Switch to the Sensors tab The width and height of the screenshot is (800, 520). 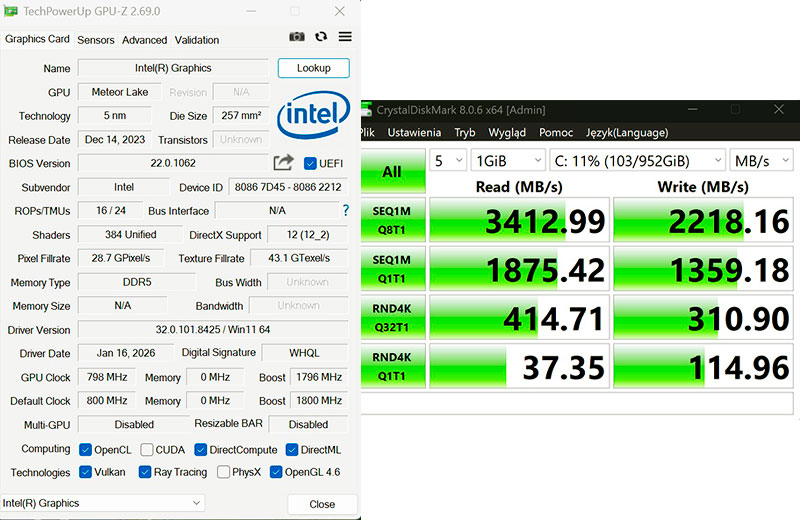point(96,40)
